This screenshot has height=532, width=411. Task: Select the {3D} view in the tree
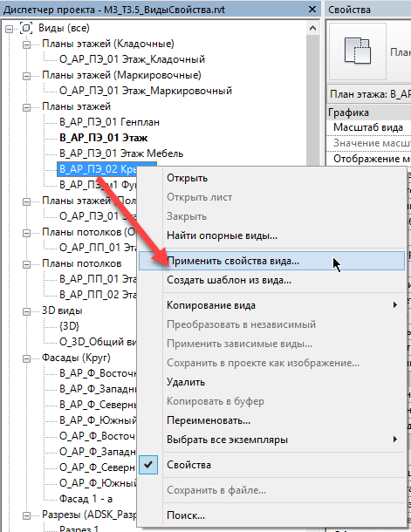(x=69, y=326)
